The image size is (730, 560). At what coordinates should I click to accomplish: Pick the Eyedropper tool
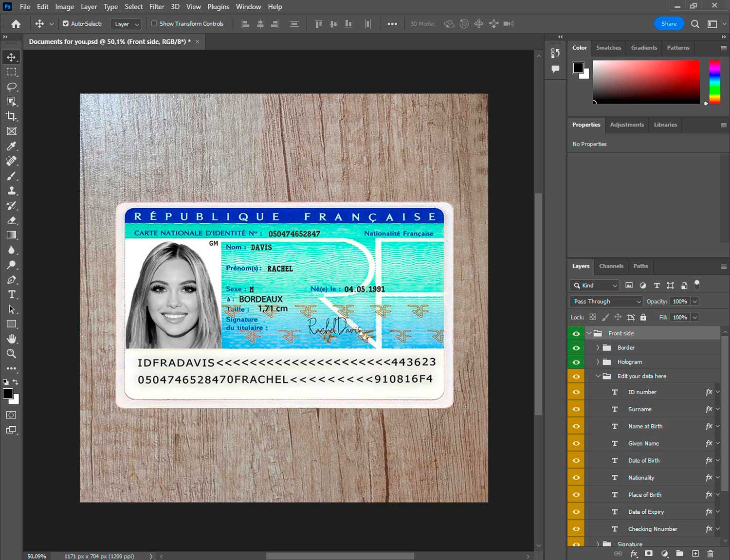click(12, 146)
